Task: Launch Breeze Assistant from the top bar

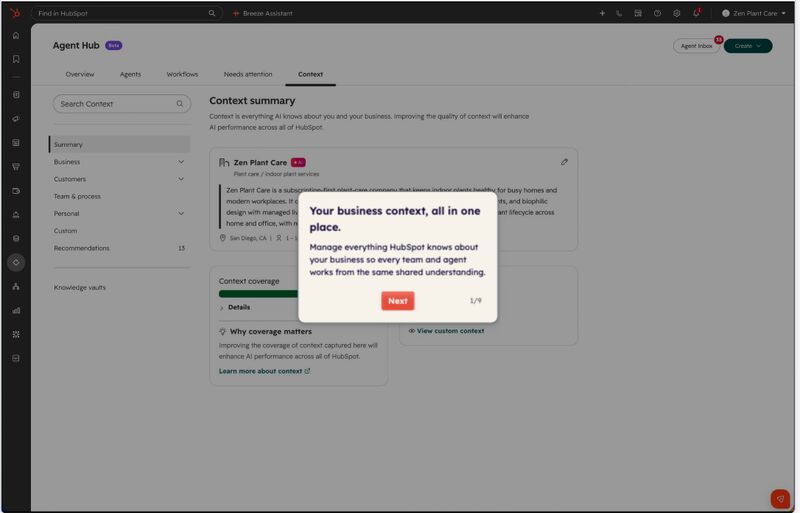Action: pos(262,13)
